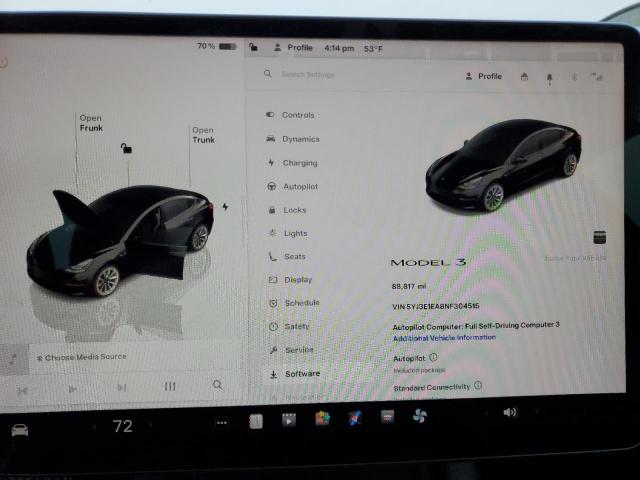This screenshot has height=480, width=640.
Task: Tap the car model with open frunk
Action: pyautogui.click(x=120, y=241)
